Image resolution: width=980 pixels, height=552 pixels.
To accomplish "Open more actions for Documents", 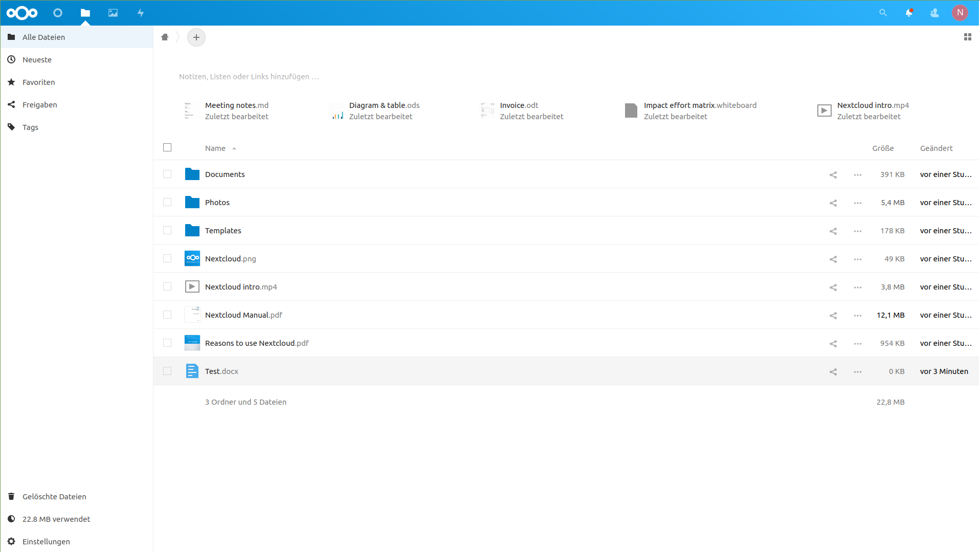I will pyautogui.click(x=858, y=175).
